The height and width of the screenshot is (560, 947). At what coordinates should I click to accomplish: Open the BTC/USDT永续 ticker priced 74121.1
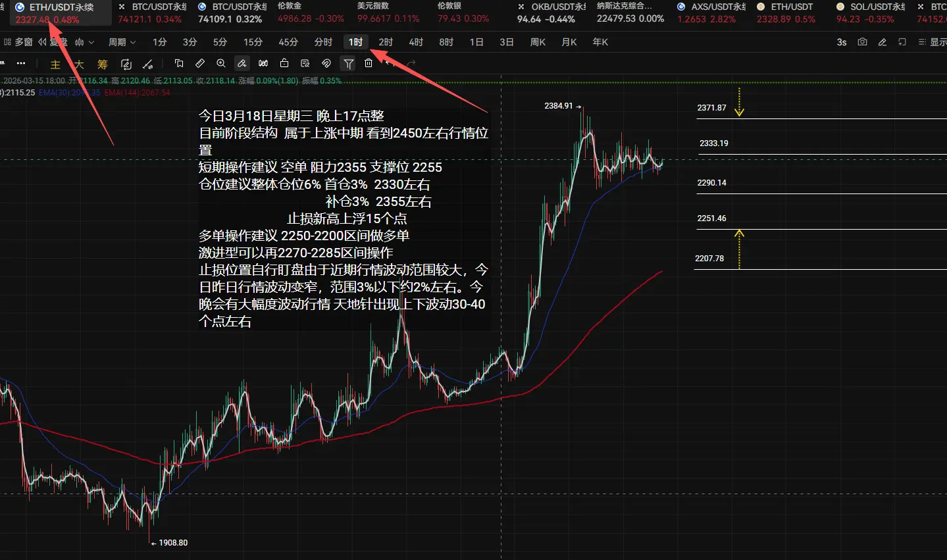pos(152,13)
